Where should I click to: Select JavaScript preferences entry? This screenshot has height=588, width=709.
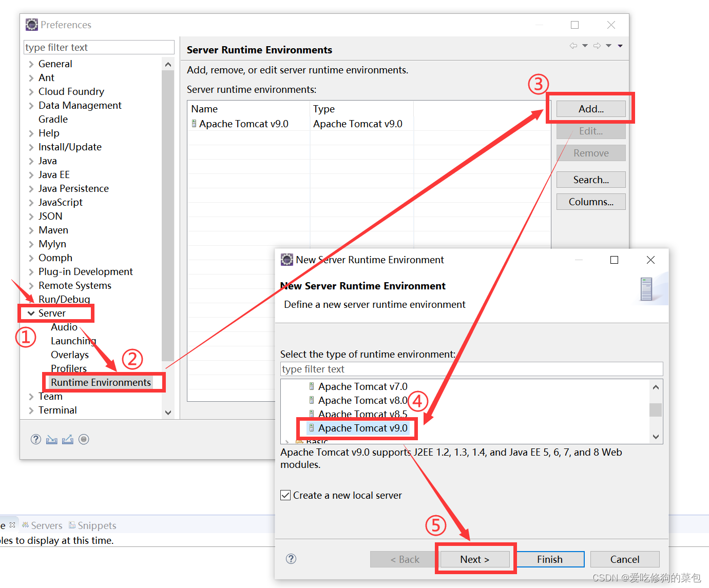click(x=60, y=202)
